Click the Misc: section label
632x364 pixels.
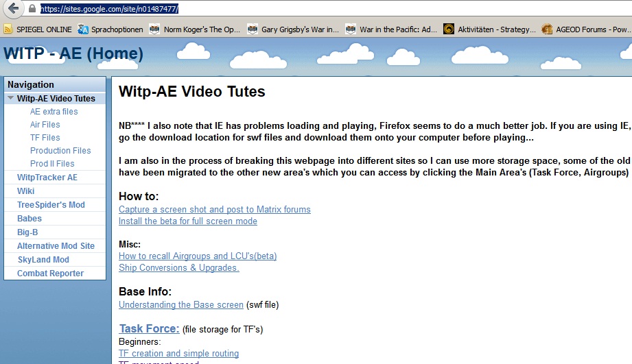click(130, 245)
